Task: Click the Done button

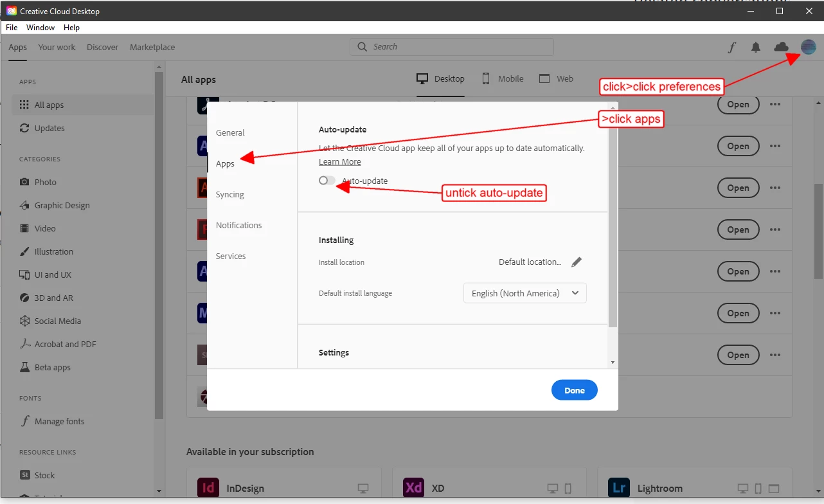Action: [575, 390]
